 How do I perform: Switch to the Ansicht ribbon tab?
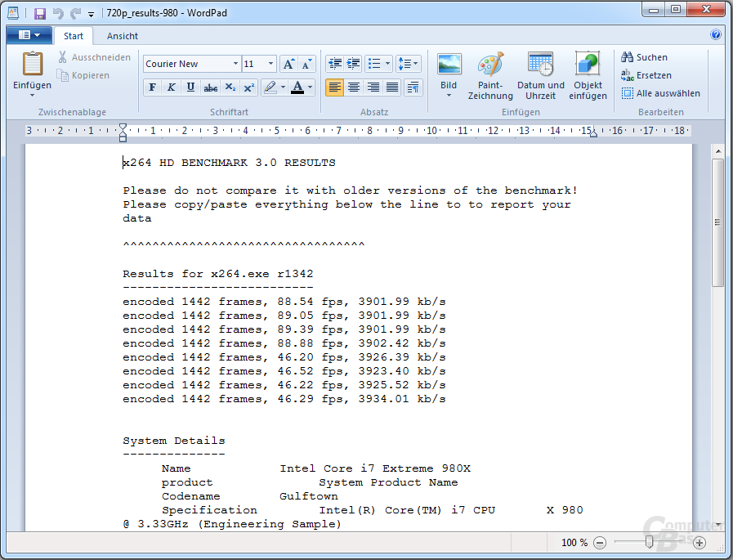click(122, 36)
